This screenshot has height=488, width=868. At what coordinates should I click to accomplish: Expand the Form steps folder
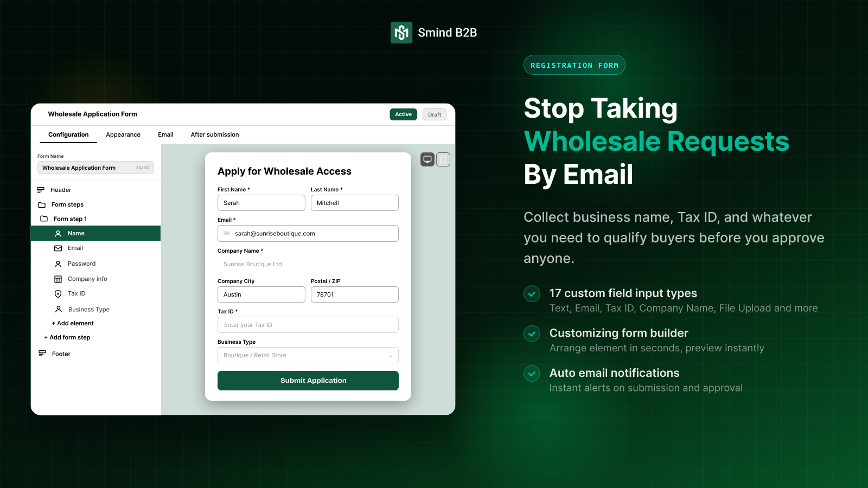coord(42,205)
